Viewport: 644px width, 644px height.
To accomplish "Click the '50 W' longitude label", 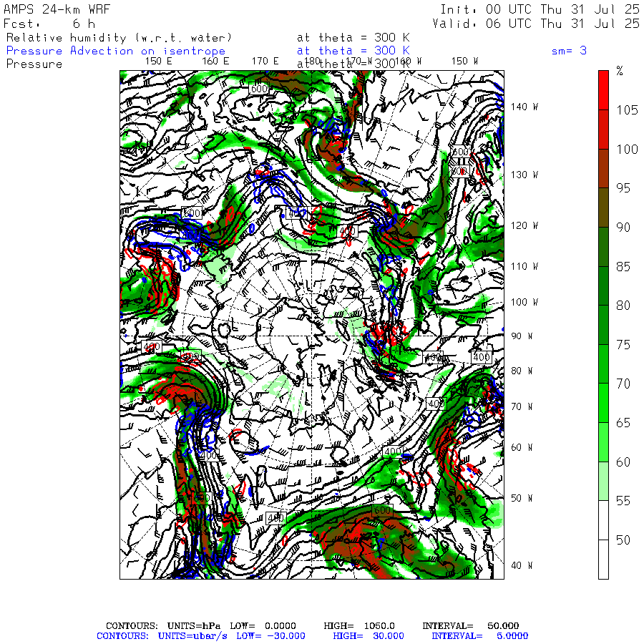I will [x=522, y=498].
